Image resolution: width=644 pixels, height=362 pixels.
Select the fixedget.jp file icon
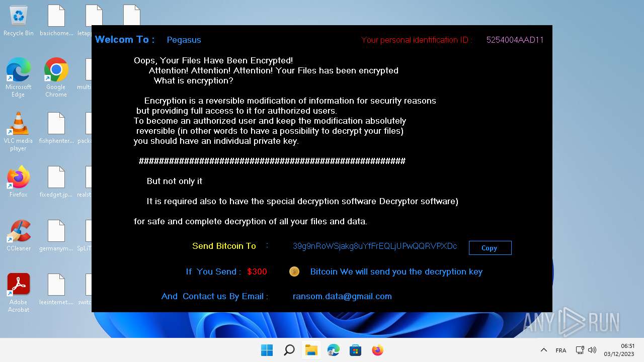(56, 182)
